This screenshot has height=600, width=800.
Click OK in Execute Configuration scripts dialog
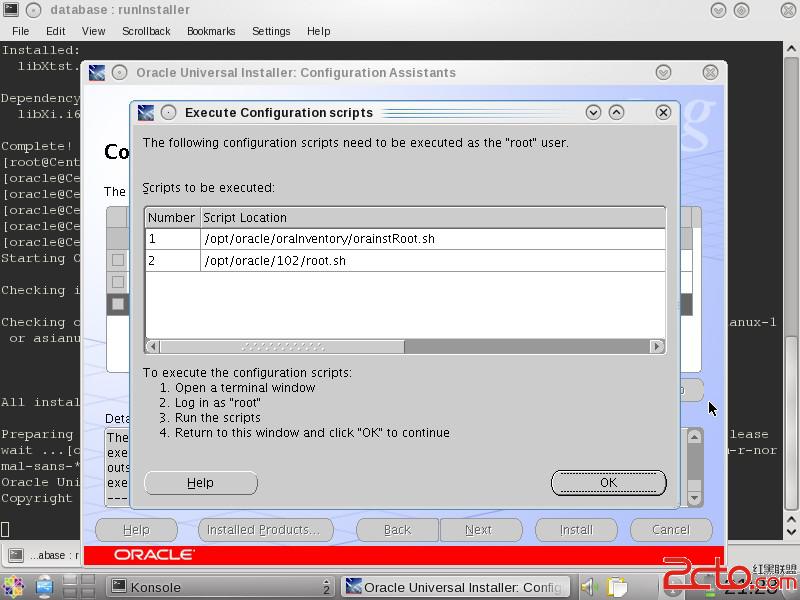(608, 483)
